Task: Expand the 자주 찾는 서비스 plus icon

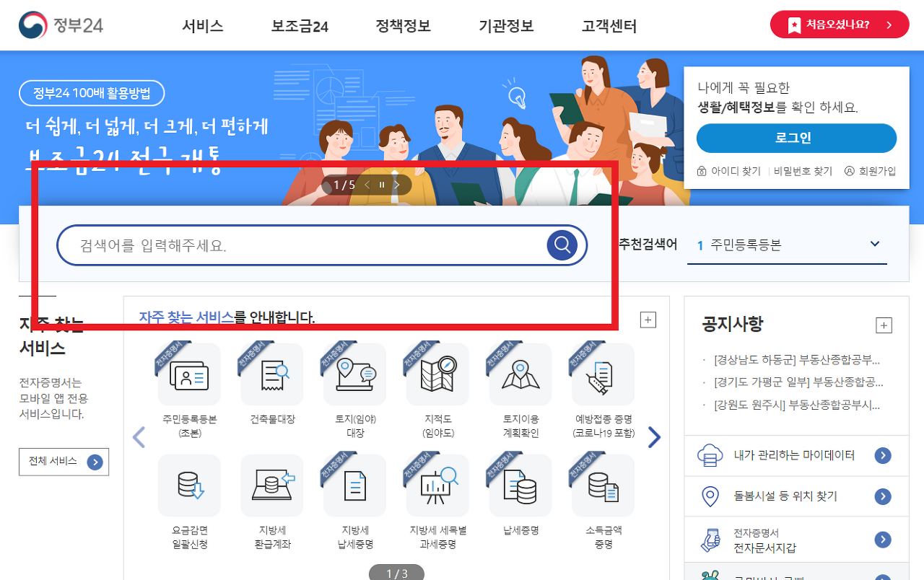Action: (648, 320)
